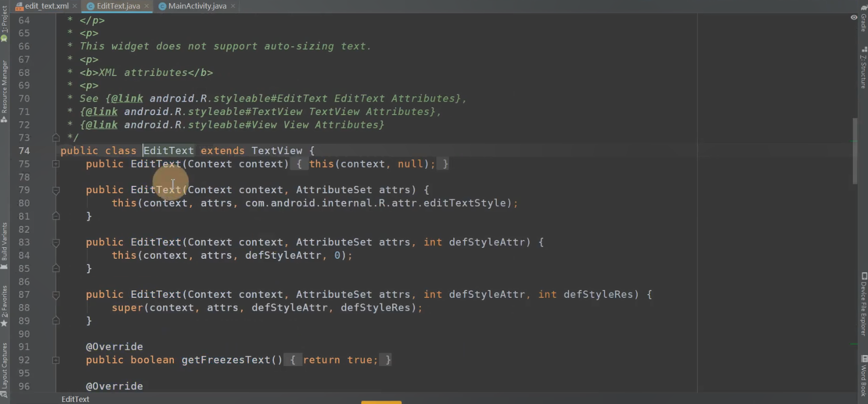Click the @Override annotation on line 91
The width and height of the screenshot is (868, 404).
(x=115, y=347)
